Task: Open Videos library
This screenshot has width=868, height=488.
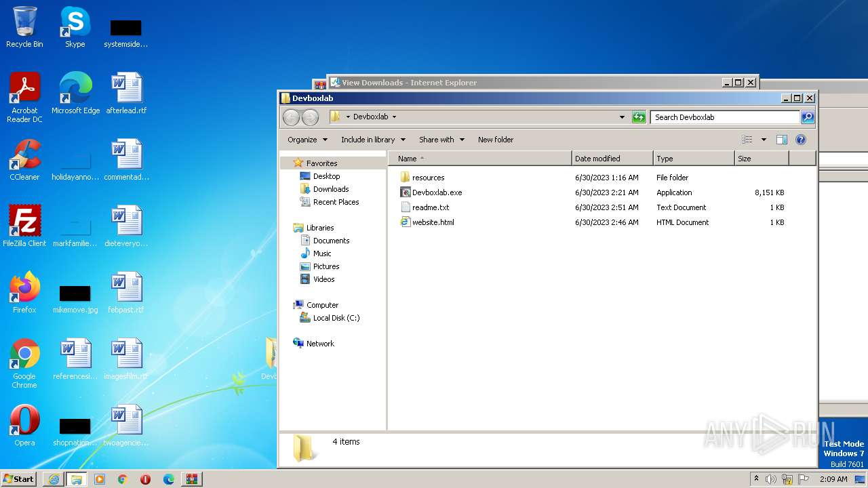Action: [x=323, y=279]
